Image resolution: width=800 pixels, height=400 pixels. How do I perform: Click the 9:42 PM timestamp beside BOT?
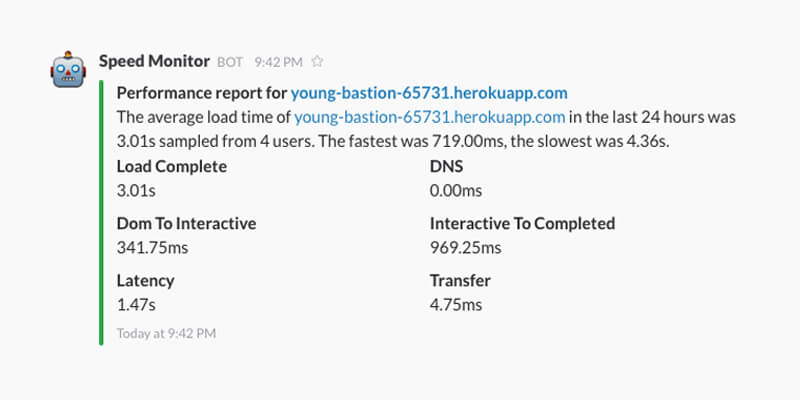pyautogui.click(x=278, y=62)
